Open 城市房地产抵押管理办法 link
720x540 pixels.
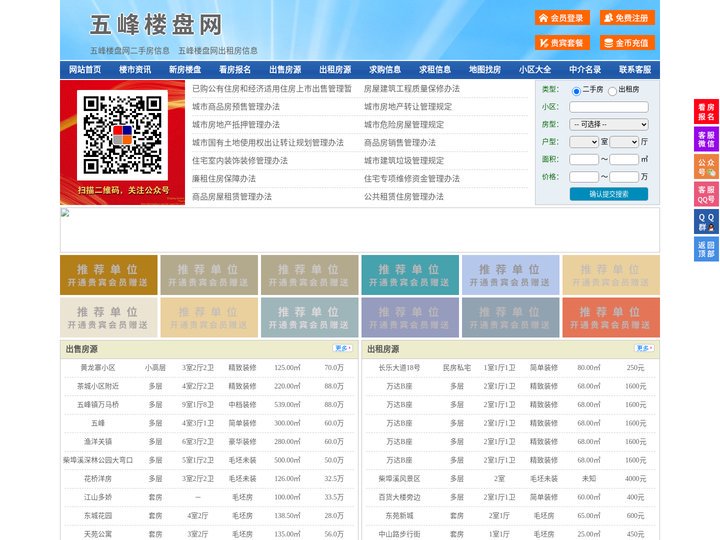236,124
